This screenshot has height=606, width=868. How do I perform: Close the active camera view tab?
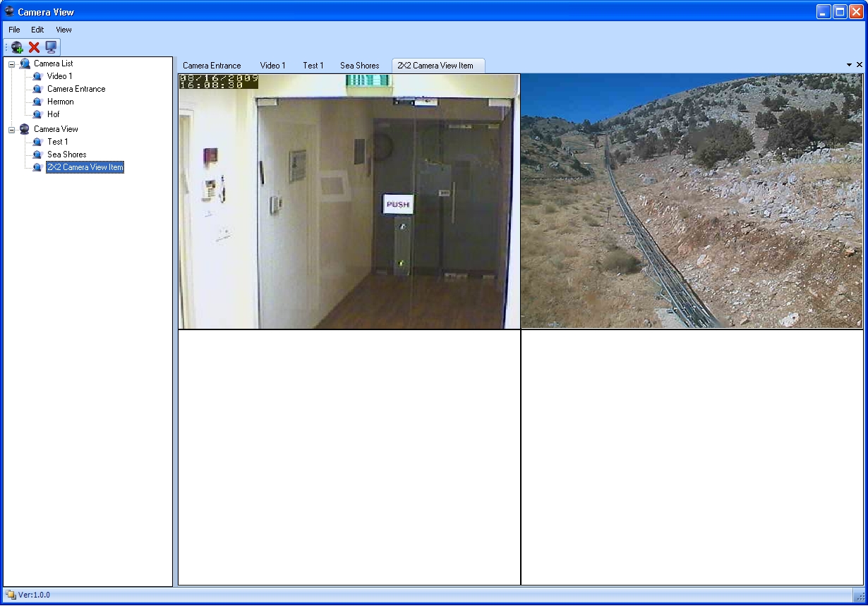(x=859, y=64)
